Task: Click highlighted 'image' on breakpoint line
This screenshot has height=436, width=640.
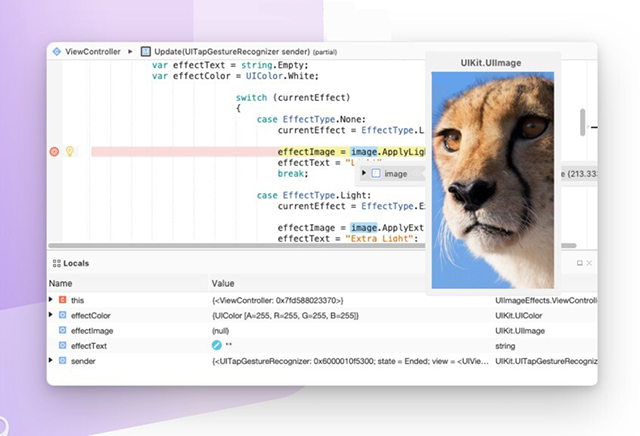Action: pyautogui.click(x=364, y=152)
